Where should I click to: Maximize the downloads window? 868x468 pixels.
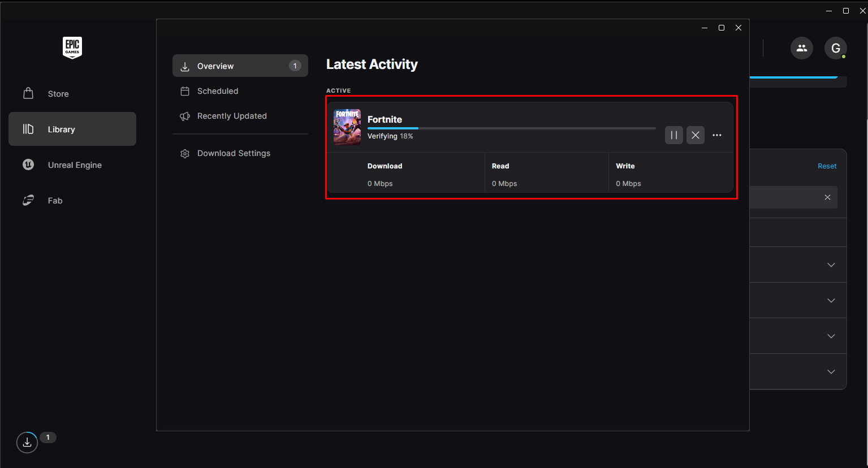click(x=722, y=28)
